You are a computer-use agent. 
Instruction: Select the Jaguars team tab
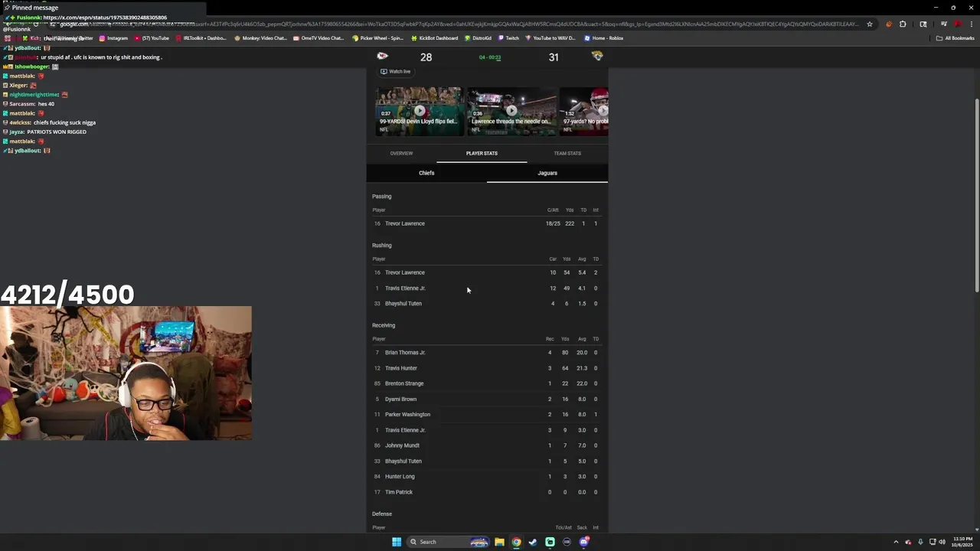tap(547, 173)
